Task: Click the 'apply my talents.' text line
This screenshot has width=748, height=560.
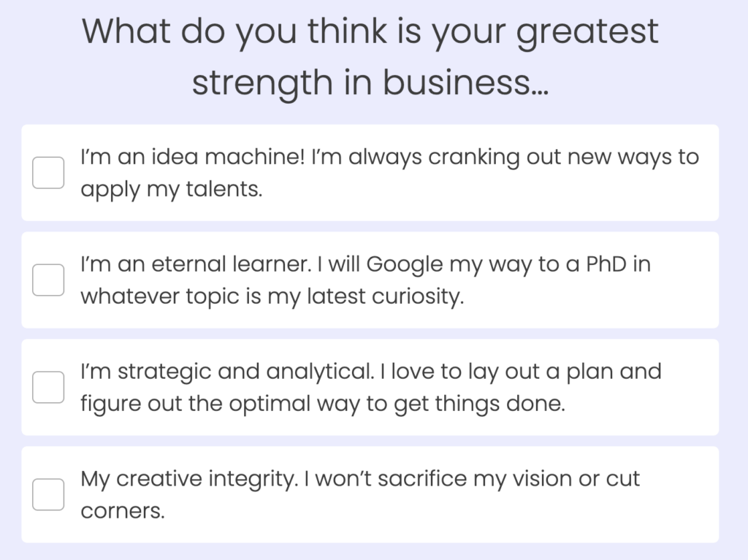Action: coord(172,189)
